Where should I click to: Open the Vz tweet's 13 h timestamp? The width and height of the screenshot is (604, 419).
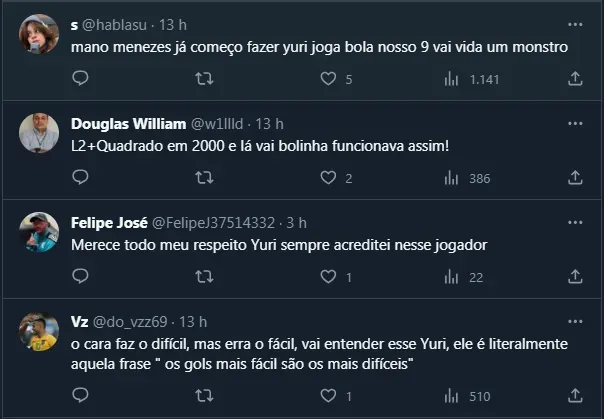coord(191,321)
